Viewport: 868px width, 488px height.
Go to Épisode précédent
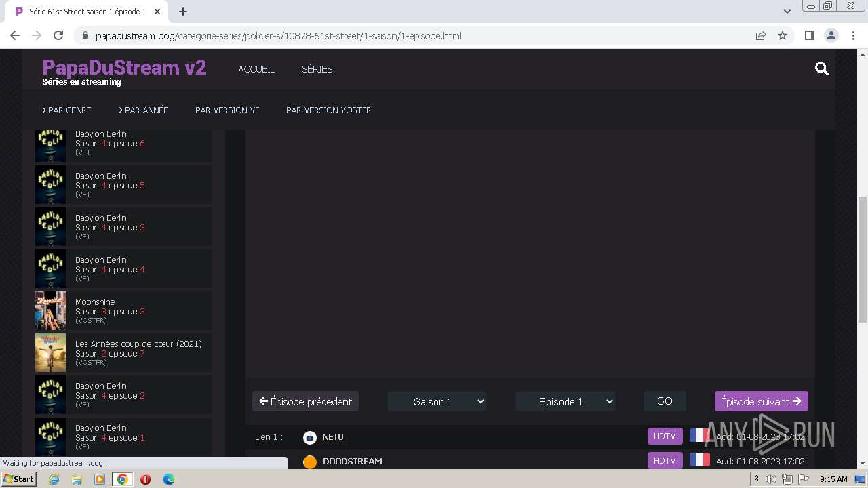click(305, 401)
